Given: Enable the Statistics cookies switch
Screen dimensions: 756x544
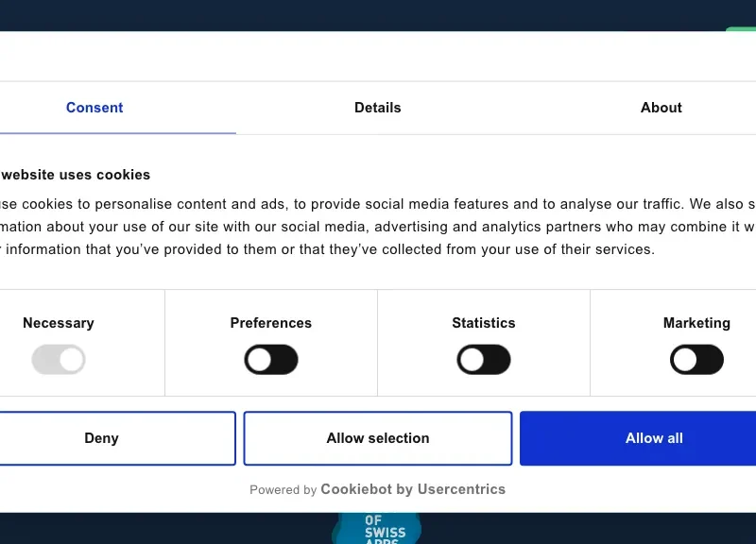Looking at the screenshot, I should click(x=484, y=360).
